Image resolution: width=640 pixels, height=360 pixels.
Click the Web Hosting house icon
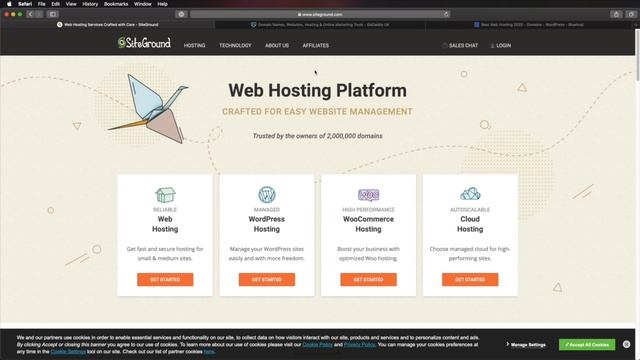tap(165, 195)
